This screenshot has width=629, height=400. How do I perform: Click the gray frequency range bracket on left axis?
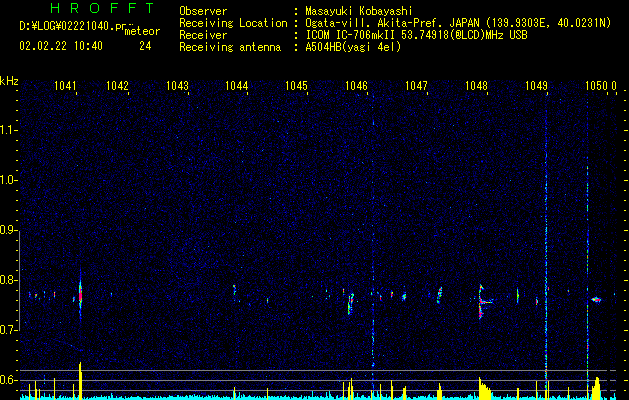pyautogui.click(x=19, y=283)
